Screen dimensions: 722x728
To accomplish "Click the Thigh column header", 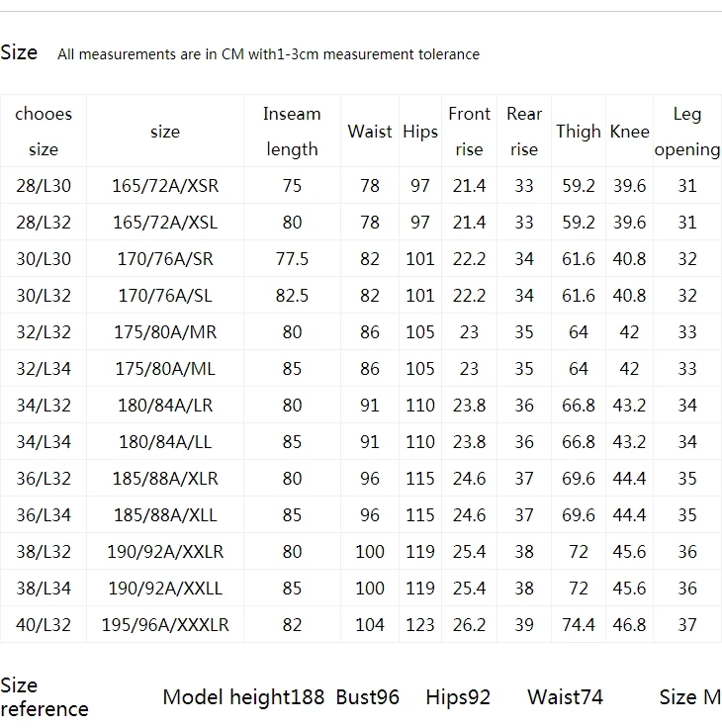I will tap(578, 132).
